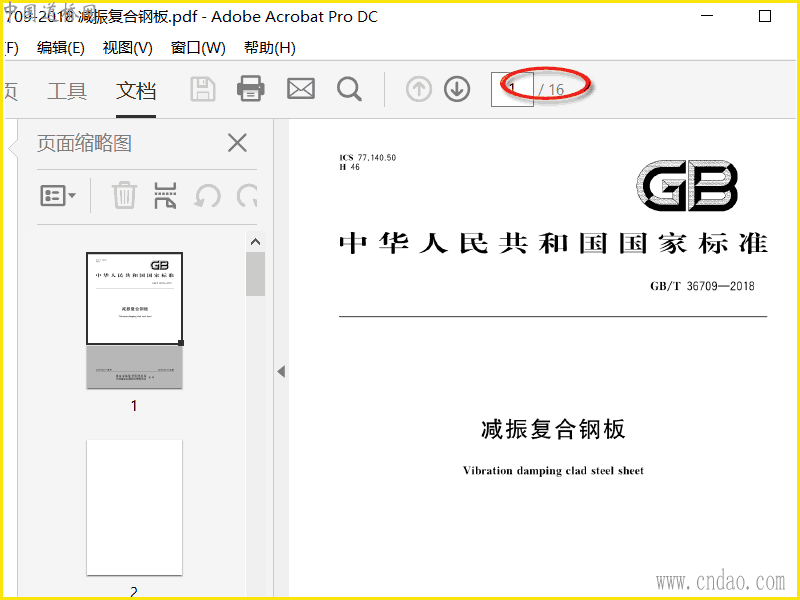Click the email envelope icon

pyautogui.click(x=301, y=89)
